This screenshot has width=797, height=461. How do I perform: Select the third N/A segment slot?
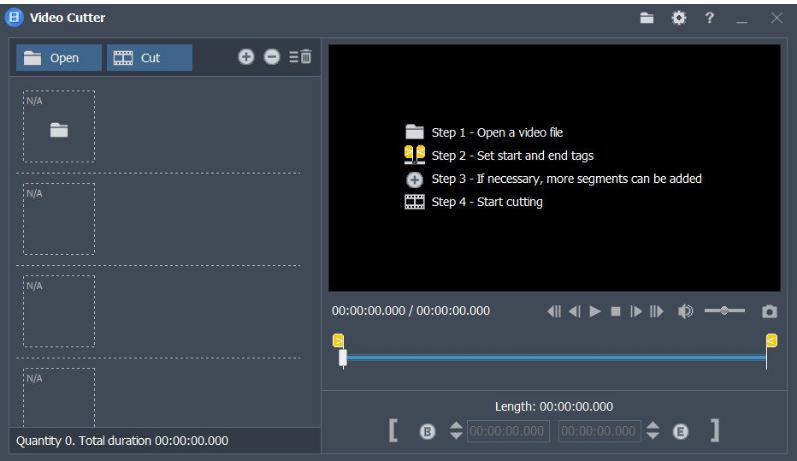click(59, 312)
